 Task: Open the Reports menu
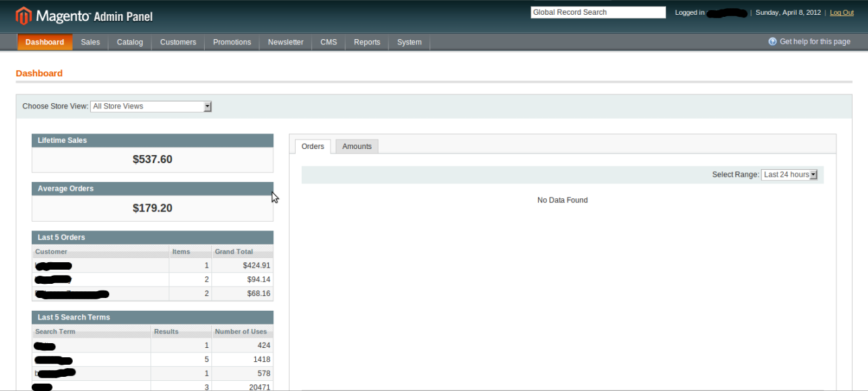pyautogui.click(x=367, y=42)
